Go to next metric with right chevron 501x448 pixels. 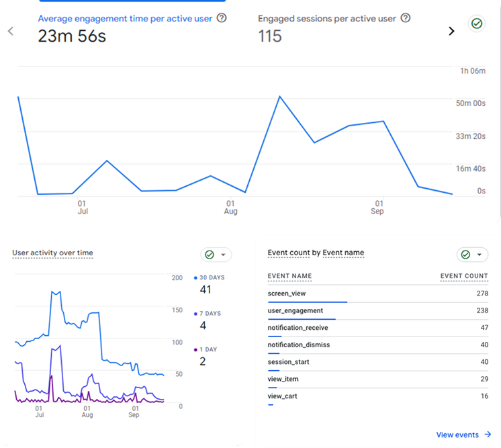(451, 31)
